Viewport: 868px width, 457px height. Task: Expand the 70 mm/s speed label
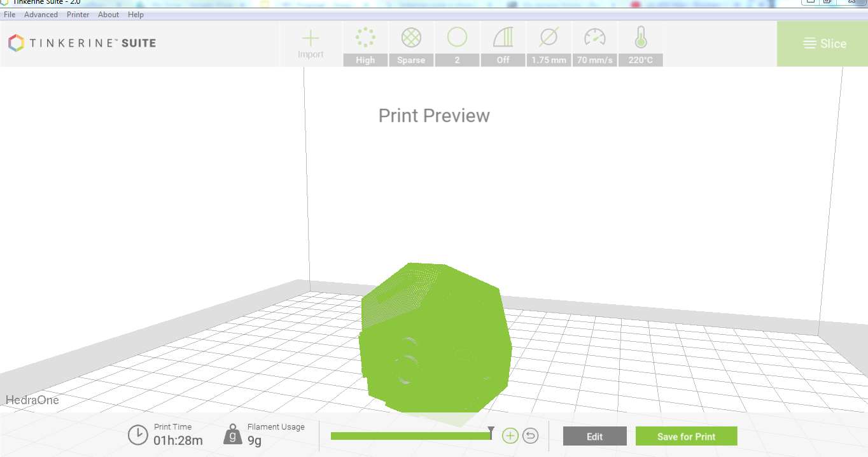point(594,60)
